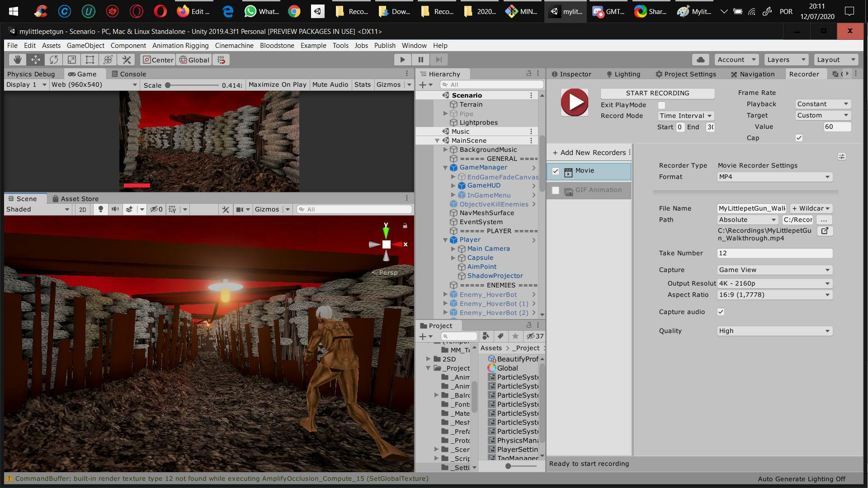Open recording output folder location icon
868x488 pixels.
pyautogui.click(x=825, y=231)
